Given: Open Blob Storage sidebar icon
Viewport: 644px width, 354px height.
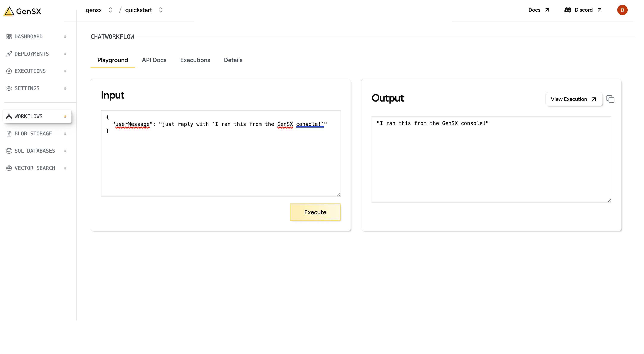Looking at the screenshot, I should (9, 134).
